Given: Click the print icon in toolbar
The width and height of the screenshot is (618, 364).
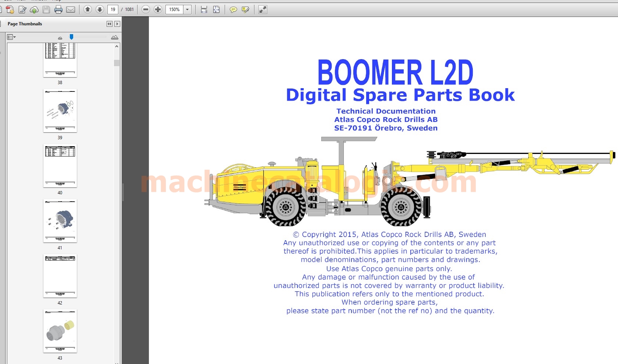Looking at the screenshot, I should (x=58, y=10).
